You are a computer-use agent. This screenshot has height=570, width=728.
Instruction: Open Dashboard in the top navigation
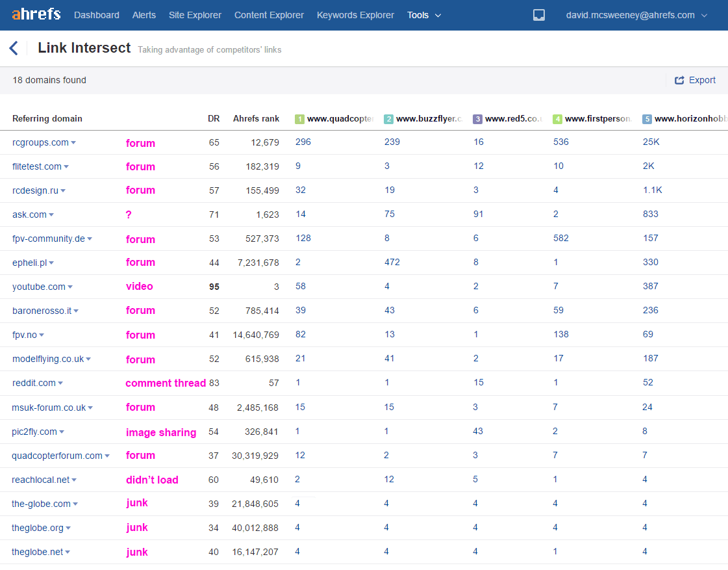(x=97, y=15)
